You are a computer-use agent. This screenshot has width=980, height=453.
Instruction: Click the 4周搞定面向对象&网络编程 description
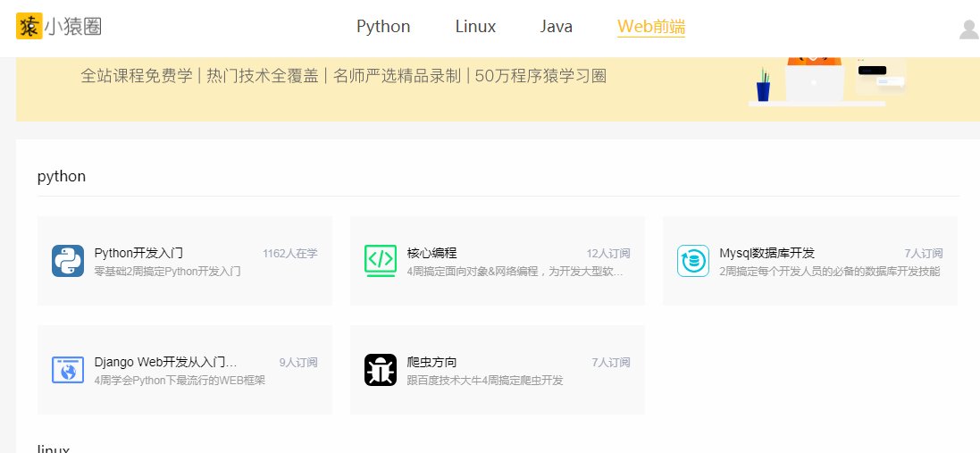(515, 272)
